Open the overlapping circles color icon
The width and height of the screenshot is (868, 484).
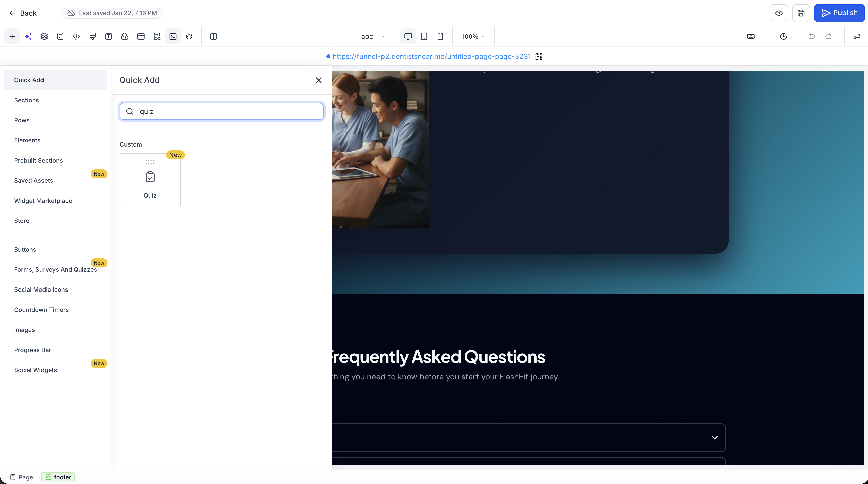[125, 36]
